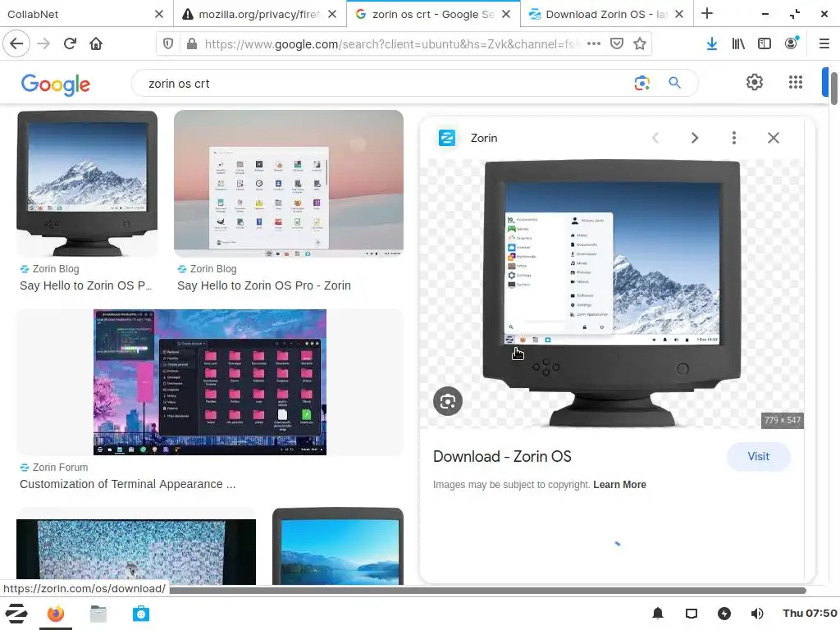Open the Firefox hamburger menu

(824, 44)
